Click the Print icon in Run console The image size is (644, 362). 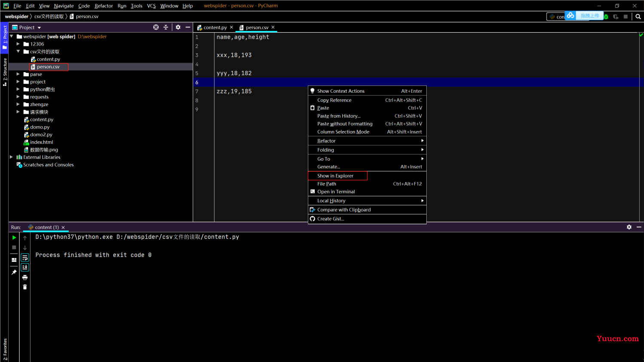click(x=25, y=277)
